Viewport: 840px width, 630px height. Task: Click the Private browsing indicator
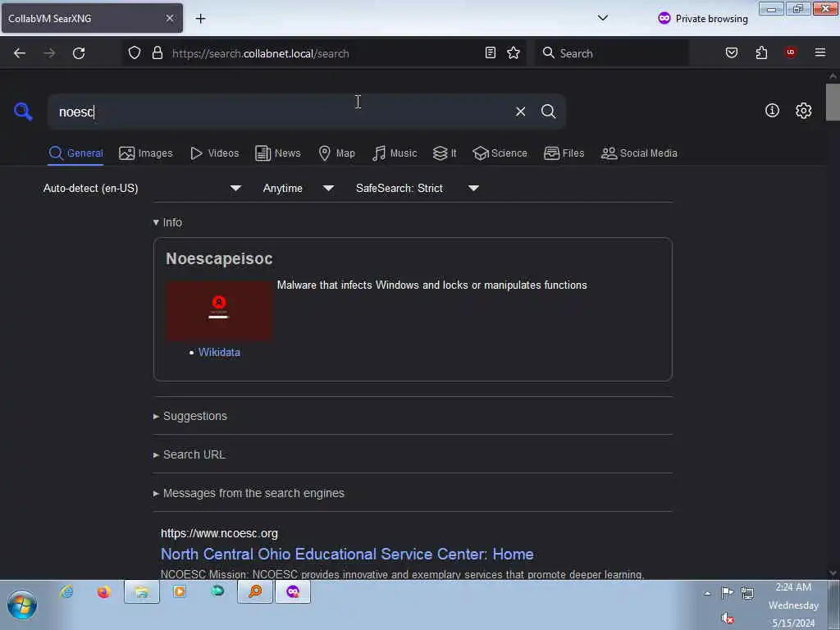click(x=702, y=19)
